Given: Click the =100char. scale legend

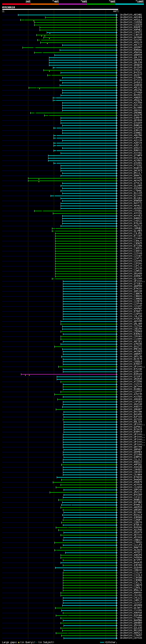Looking at the screenshot, I should pyautogui.click(x=108, y=642).
